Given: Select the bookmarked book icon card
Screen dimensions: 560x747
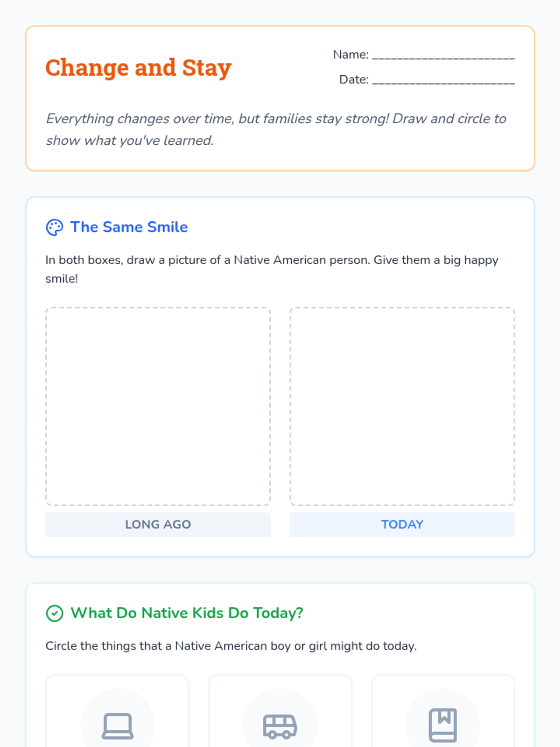Looking at the screenshot, I should tap(443, 711).
